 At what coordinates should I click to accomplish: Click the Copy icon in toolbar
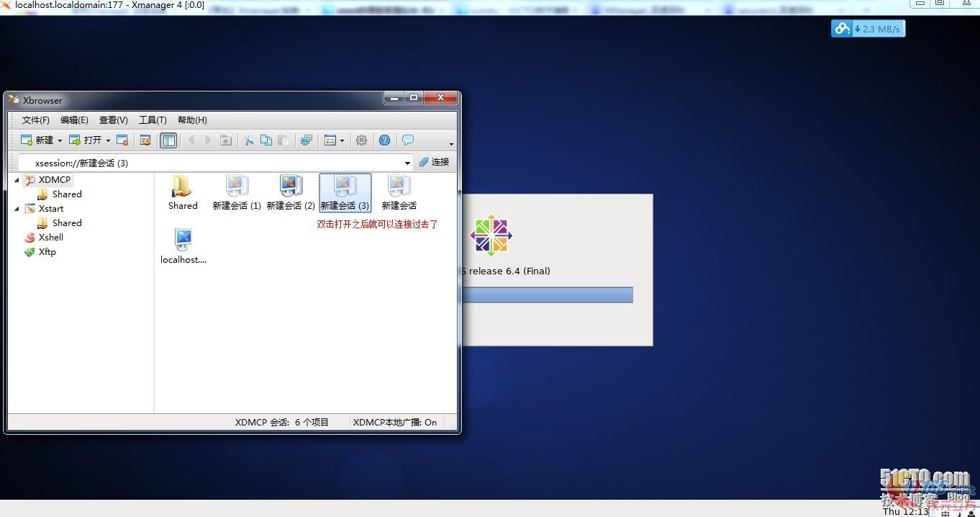click(x=266, y=140)
